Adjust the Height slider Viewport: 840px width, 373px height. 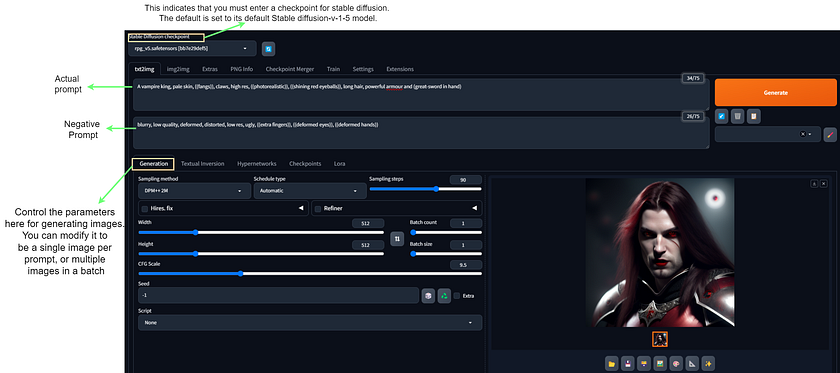click(x=261, y=253)
